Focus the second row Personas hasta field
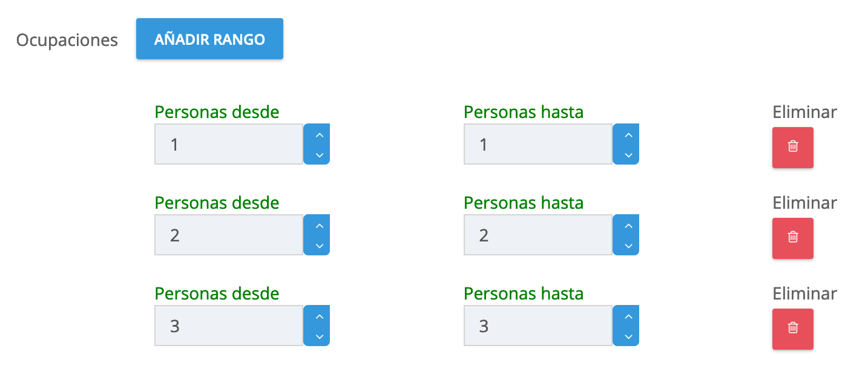Screen dimensions: 868x380 [x=538, y=235]
